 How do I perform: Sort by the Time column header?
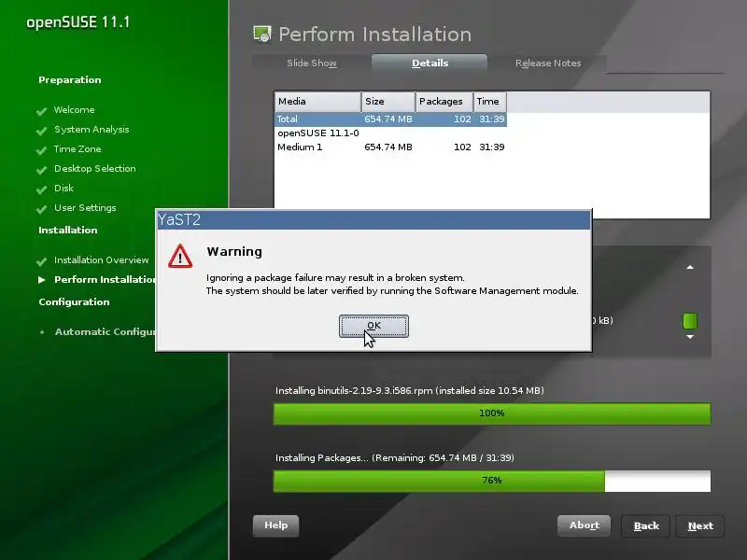(x=489, y=102)
